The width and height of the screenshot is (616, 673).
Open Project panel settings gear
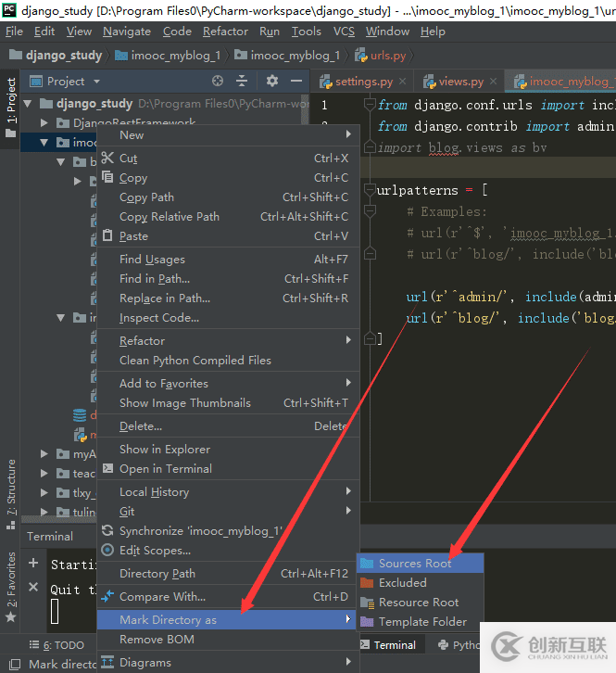[271, 82]
